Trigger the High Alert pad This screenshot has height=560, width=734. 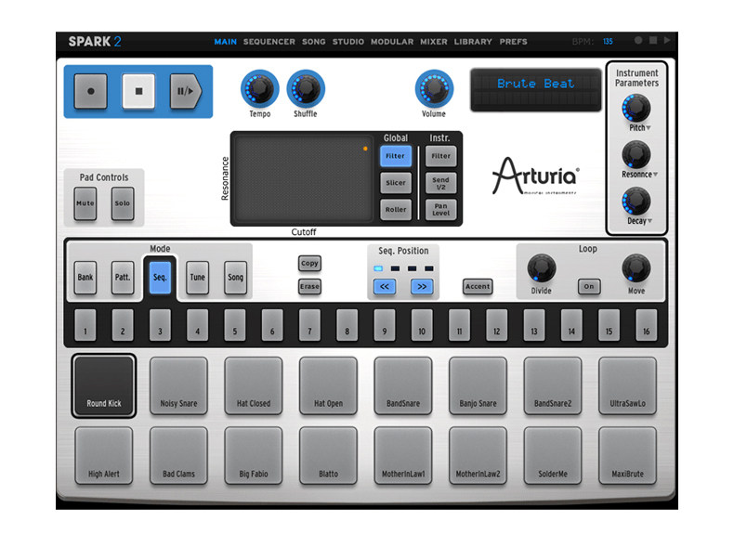tap(104, 456)
